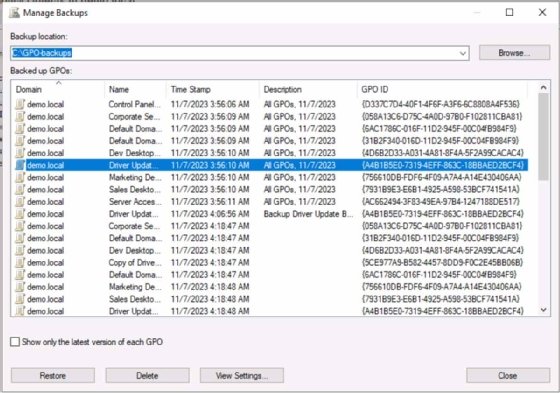
Task: Click the '11/7/2023 3:56:11 AM' time stamp
Action: coord(210,202)
